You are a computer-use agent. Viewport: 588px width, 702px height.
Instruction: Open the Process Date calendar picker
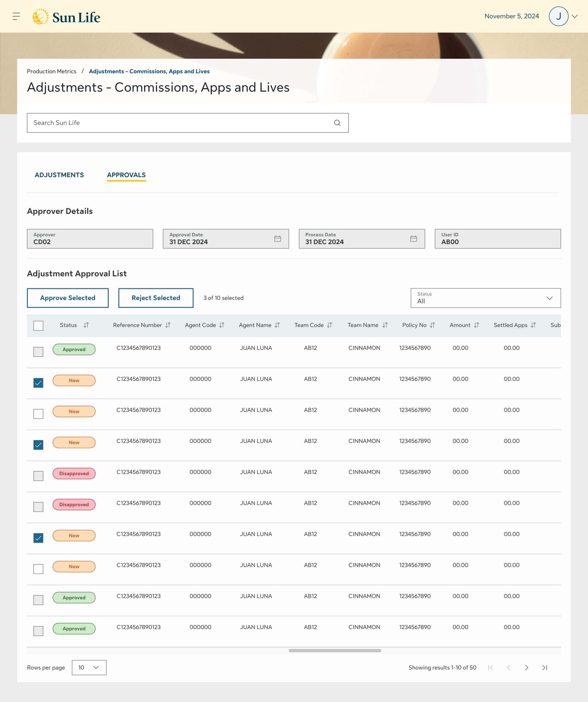pyautogui.click(x=413, y=239)
